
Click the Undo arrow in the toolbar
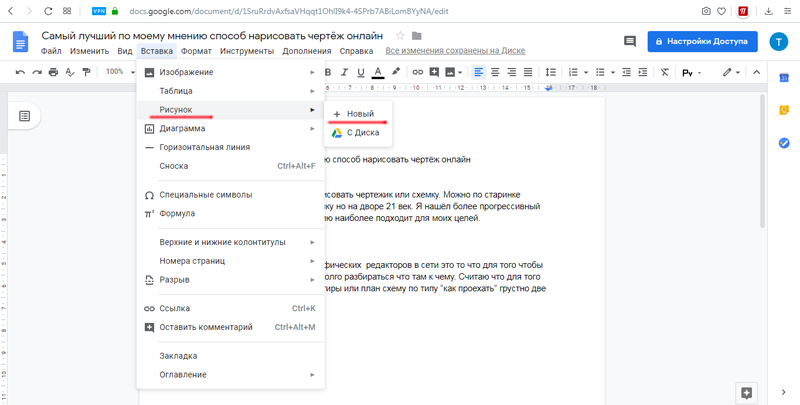click(20, 72)
